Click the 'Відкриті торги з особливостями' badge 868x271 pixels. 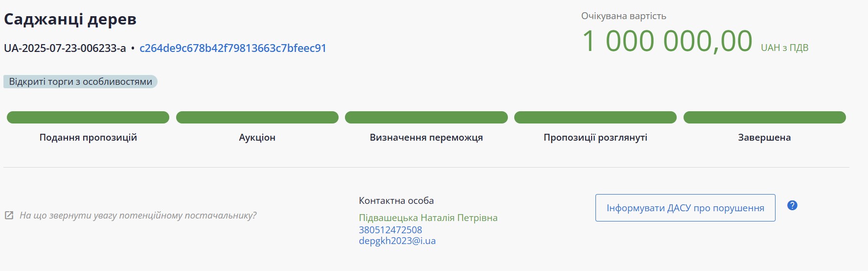(x=80, y=81)
